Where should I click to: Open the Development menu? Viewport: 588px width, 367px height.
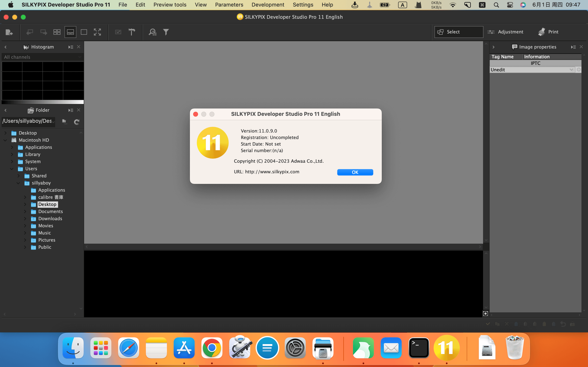pyautogui.click(x=268, y=5)
